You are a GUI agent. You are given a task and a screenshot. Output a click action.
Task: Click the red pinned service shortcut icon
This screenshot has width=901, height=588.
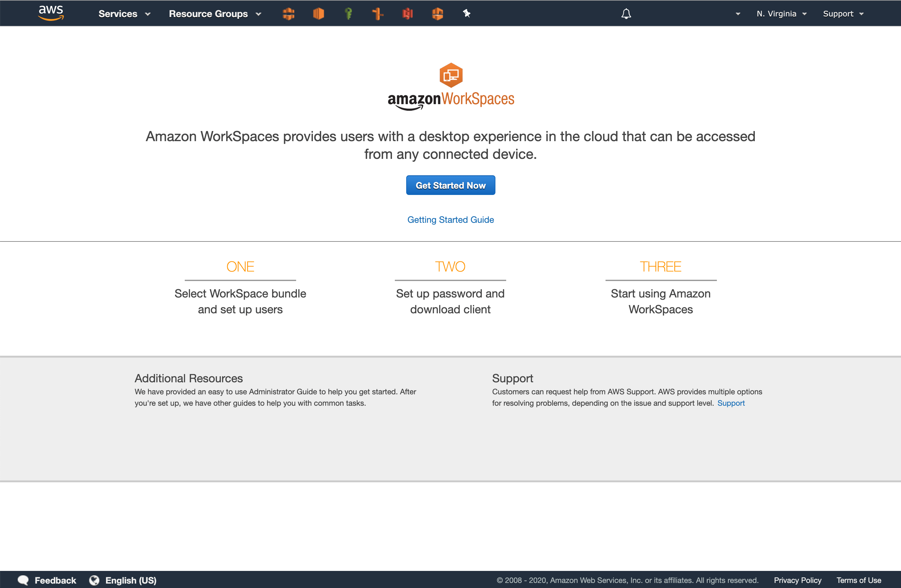click(x=407, y=13)
